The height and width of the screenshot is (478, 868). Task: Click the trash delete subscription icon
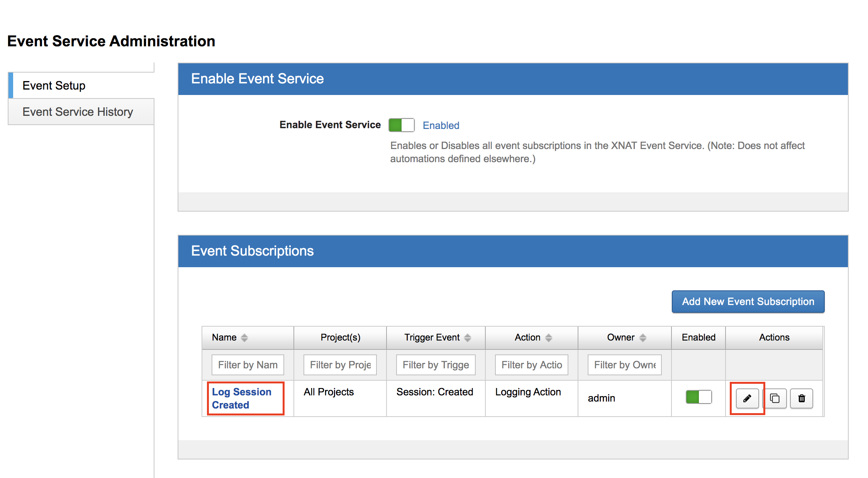point(802,398)
